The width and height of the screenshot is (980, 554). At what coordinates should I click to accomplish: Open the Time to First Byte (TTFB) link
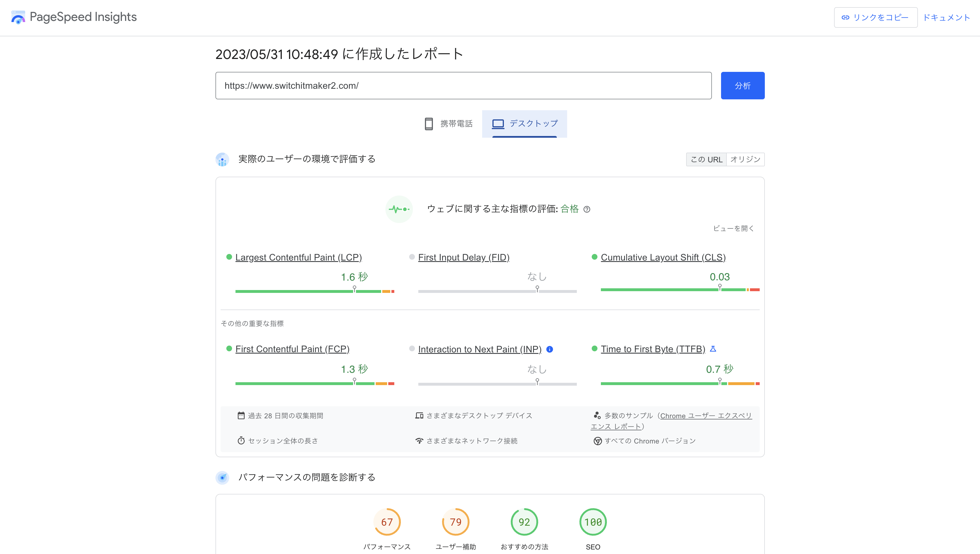coord(653,349)
